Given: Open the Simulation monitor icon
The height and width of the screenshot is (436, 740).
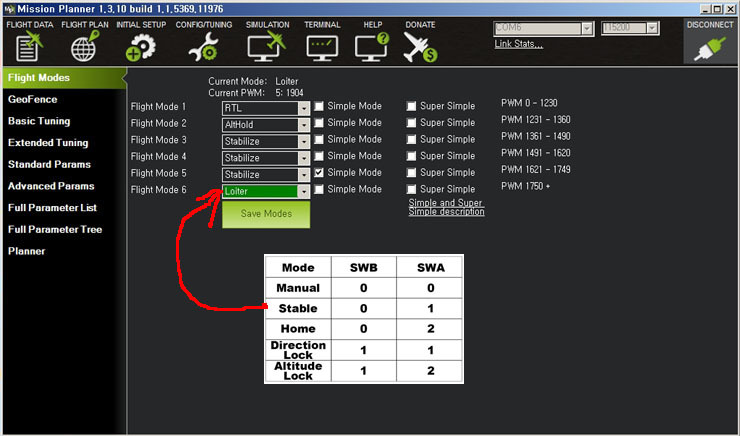Looking at the screenshot, I should [x=267, y=46].
